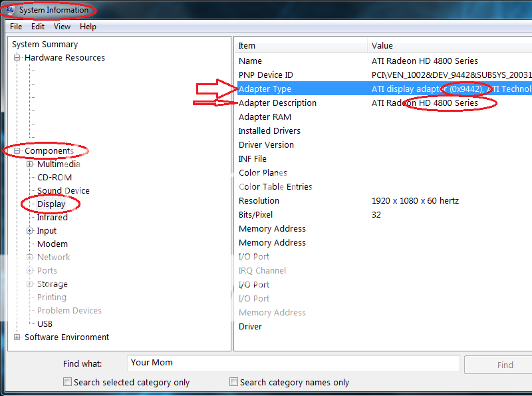Click the System Information title bar icon

[x=9, y=9]
